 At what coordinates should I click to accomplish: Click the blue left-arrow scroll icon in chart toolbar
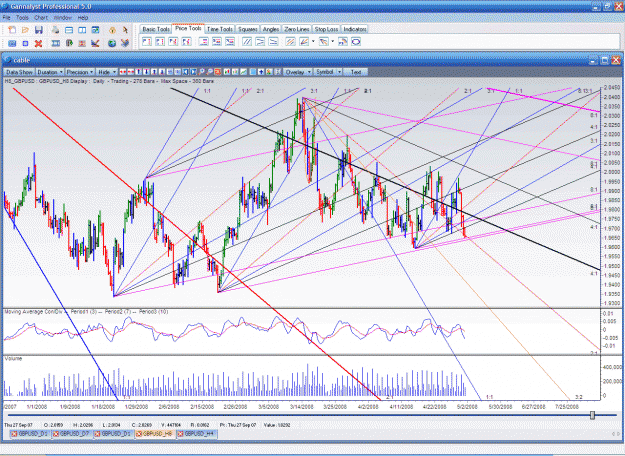pos(185,72)
